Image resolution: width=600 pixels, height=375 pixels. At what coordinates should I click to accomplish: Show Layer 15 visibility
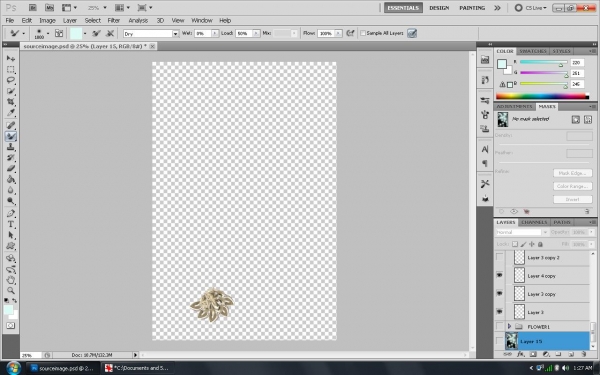pos(499,341)
